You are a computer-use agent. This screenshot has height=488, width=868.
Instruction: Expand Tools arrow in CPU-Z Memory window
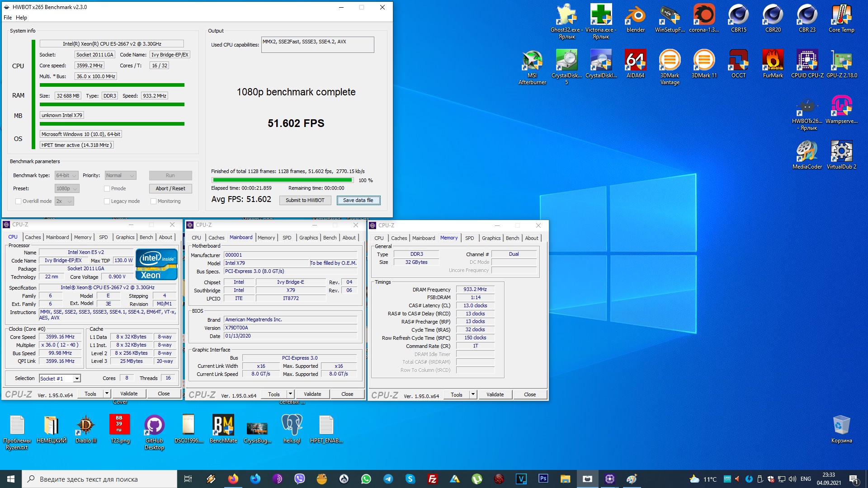(x=473, y=394)
